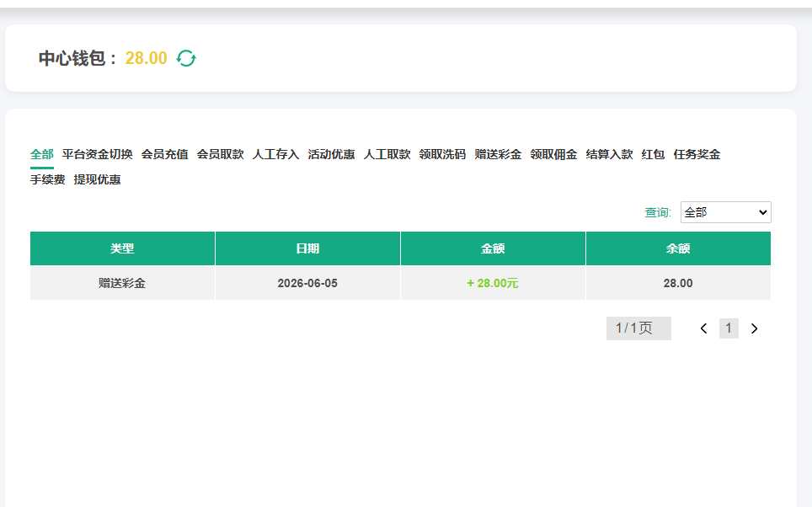812x507 pixels.
Task: Switch to 人工存入 tab
Action: point(275,154)
